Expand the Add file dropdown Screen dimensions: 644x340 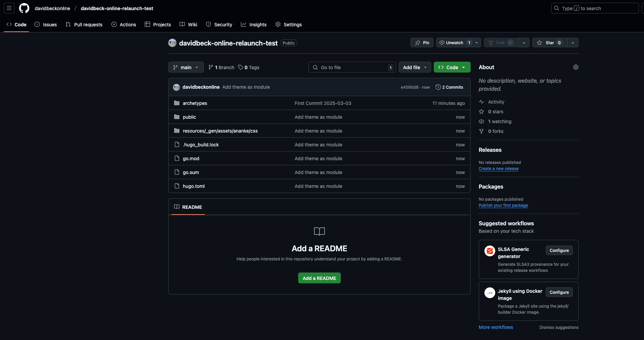point(414,67)
